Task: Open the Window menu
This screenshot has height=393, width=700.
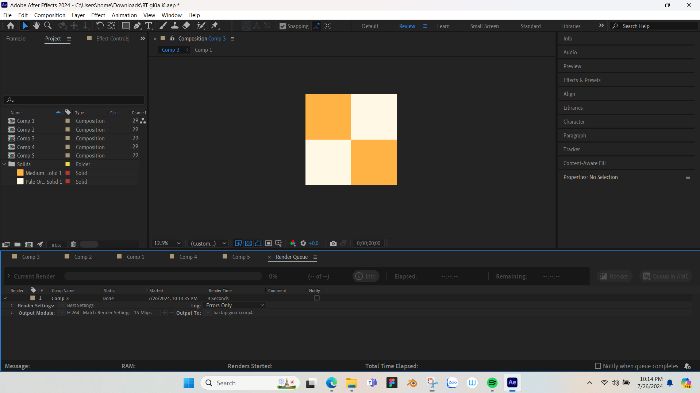Action: coord(171,15)
